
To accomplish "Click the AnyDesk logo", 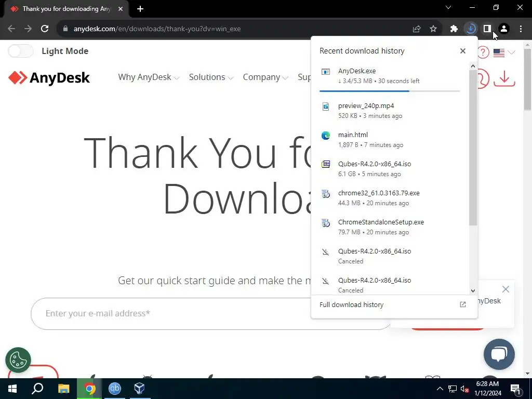I will point(49,78).
